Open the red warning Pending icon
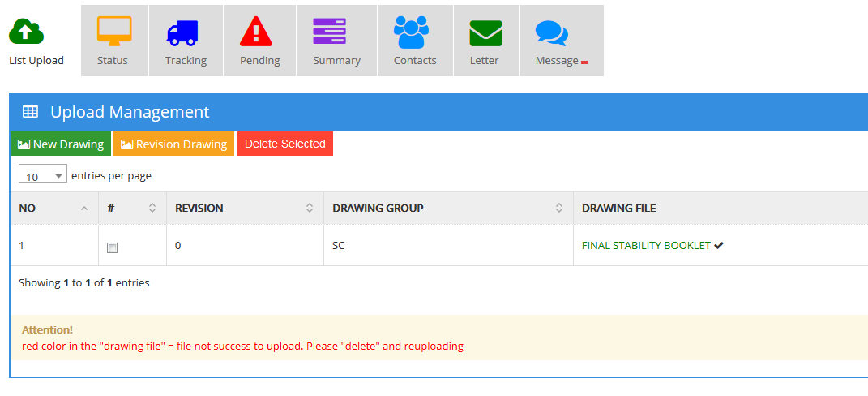The height and width of the screenshot is (396, 868). 257,32
